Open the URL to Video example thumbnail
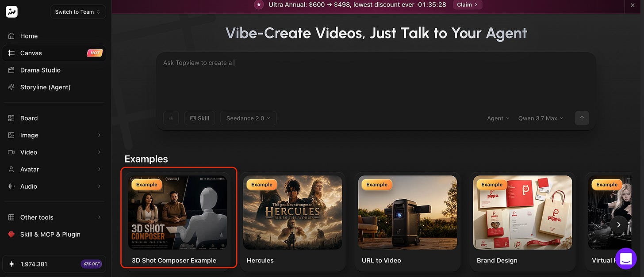The height and width of the screenshot is (277, 644). point(407,212)
